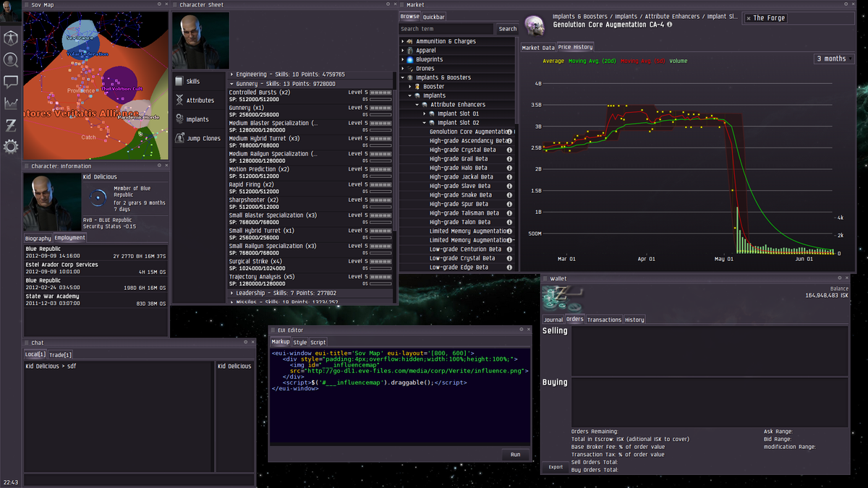
Task: Select Attributes in Character Sheet
Action: tap(200, 100)
